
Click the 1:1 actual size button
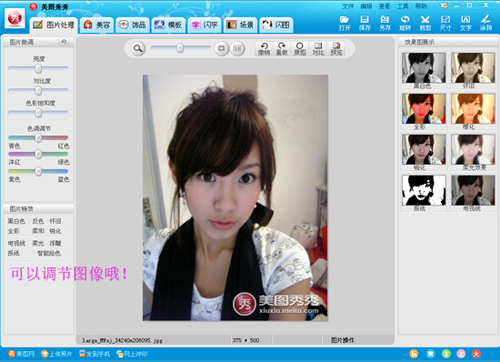237,49
